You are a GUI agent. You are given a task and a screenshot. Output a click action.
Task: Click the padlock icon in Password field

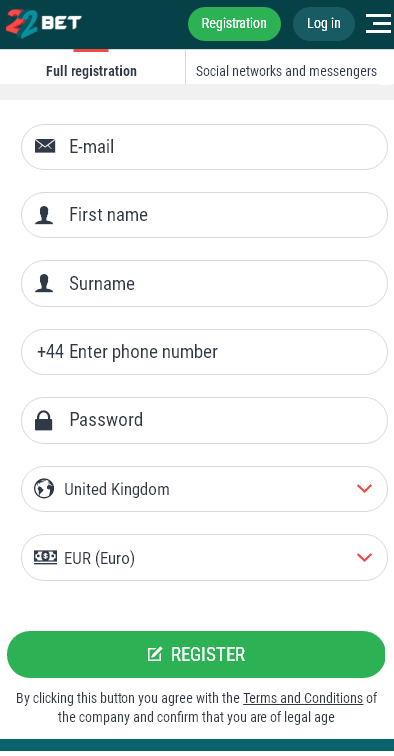[44, 420]
